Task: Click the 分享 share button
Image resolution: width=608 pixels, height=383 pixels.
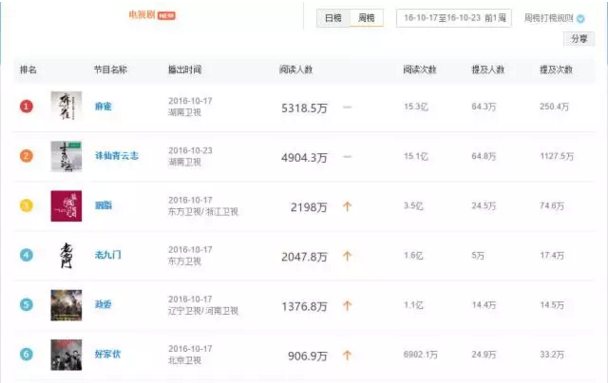Action: point(579,39)
